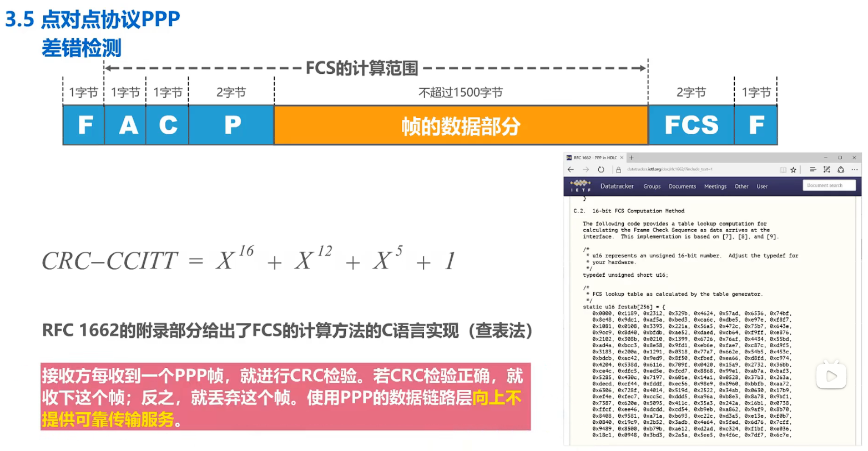Toggle Reading view for the page
Screen dimensions: 868x451
[783, 170]
